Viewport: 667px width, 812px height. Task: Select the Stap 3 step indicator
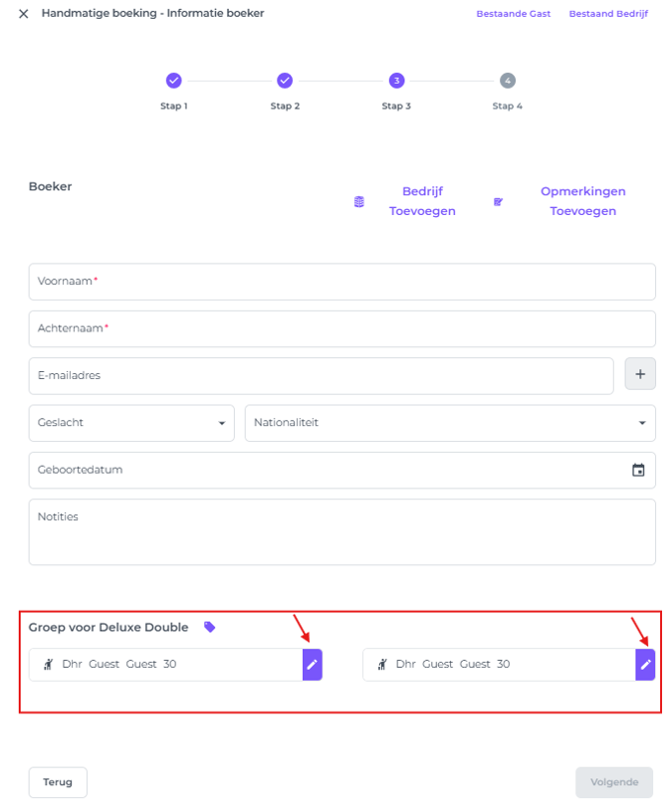396,81
